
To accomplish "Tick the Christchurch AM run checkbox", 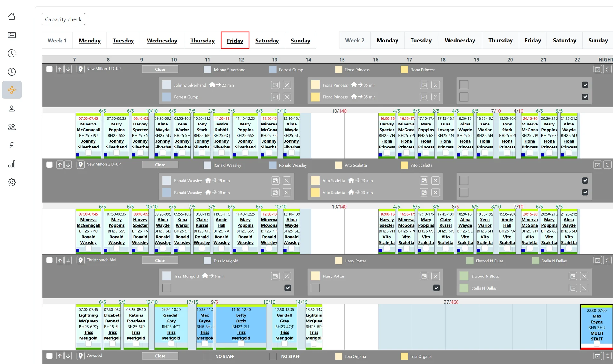I will point(49,260).
